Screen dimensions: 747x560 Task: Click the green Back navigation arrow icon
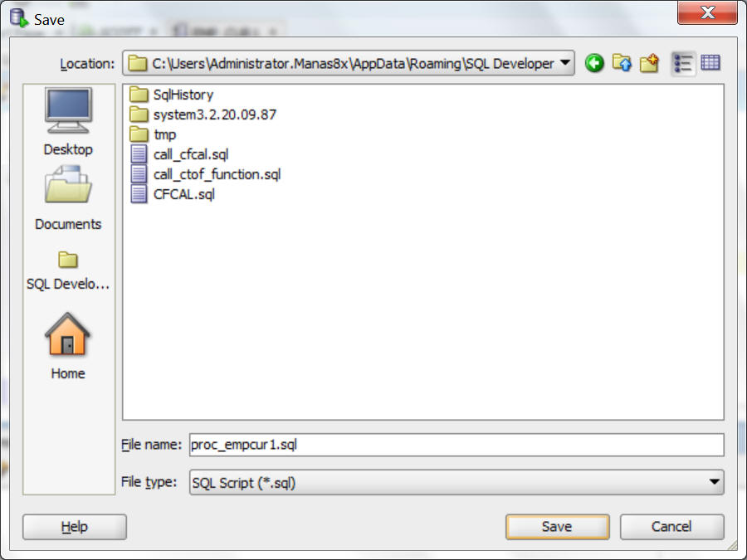594,63
